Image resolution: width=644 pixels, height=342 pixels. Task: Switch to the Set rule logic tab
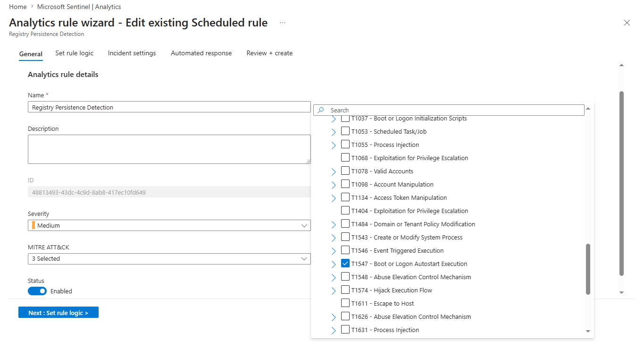coord(75,53)
